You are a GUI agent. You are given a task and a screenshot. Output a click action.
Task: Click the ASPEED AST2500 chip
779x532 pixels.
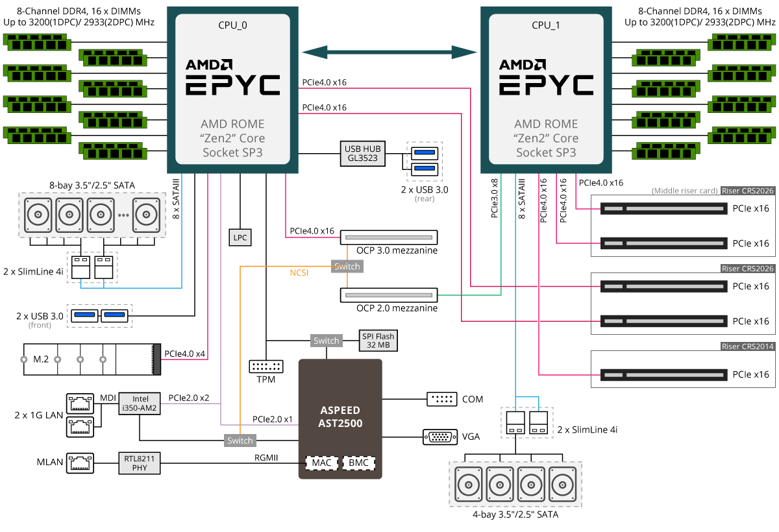point(340,418)
